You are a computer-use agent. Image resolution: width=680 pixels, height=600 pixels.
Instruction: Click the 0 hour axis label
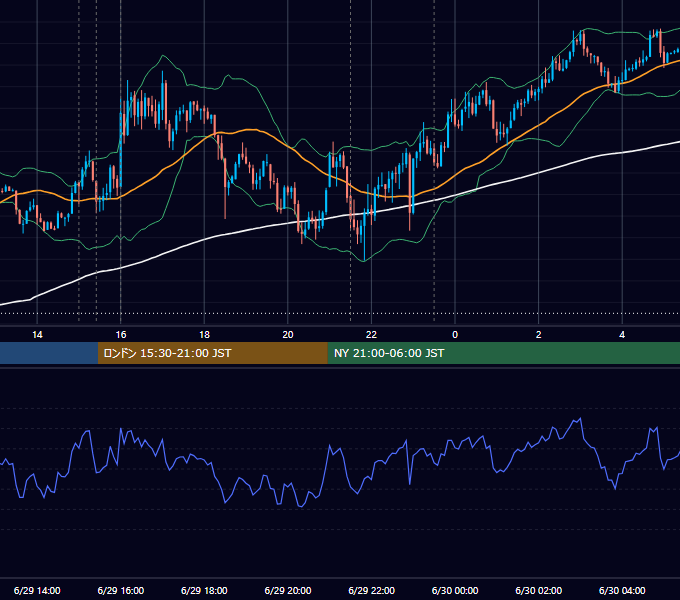pos(455,335)
